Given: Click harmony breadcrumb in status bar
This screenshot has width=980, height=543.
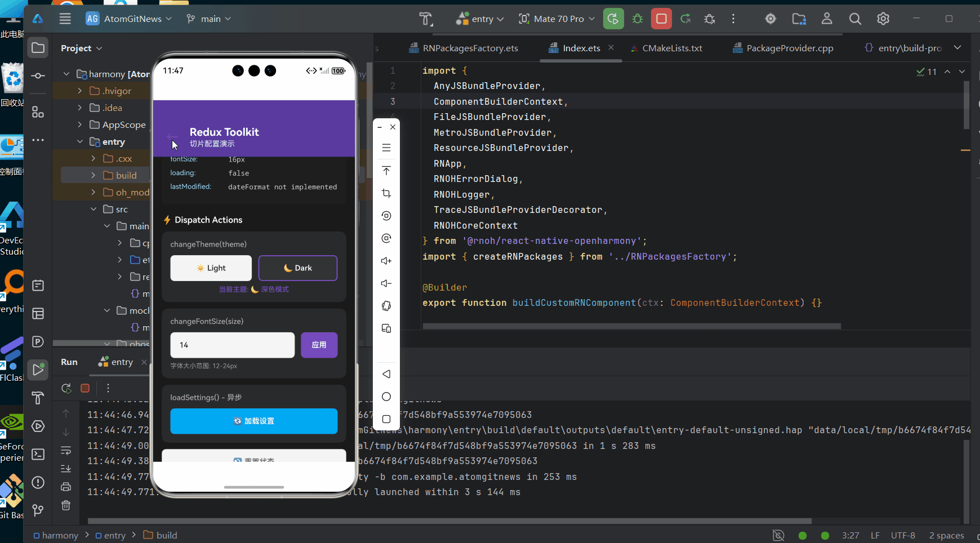Looking at the screenshot, I should (56, 535).
